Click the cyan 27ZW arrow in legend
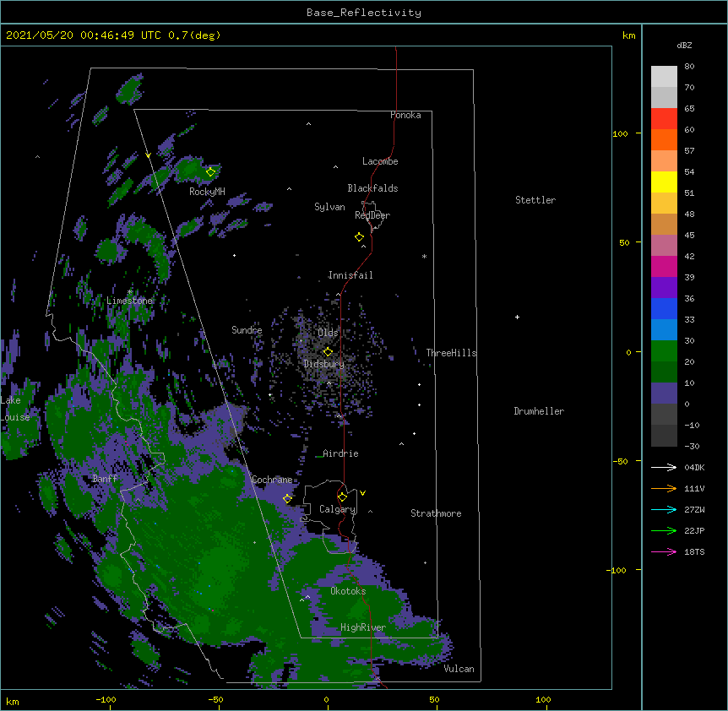Screen dimensions: 728x711 coord(664,509)
